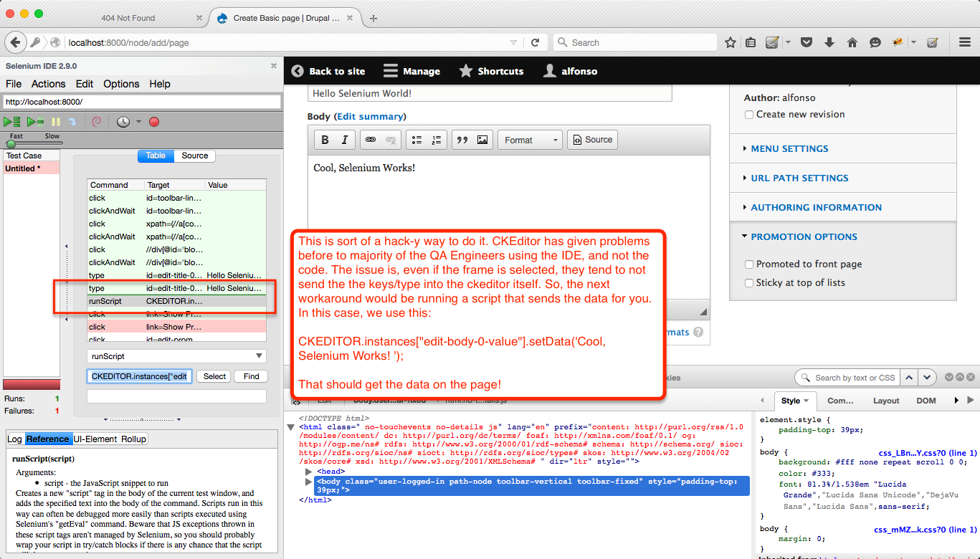Viewport: 980px width, 559px height.
Task: Play the entire test suite in Selenium IDE
Action: pos(11,123)
